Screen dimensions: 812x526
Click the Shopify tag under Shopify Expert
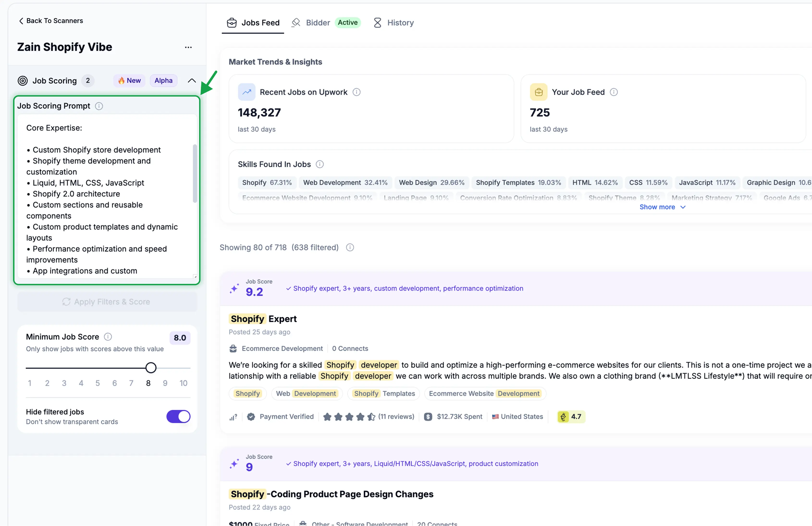click(248, 394)
